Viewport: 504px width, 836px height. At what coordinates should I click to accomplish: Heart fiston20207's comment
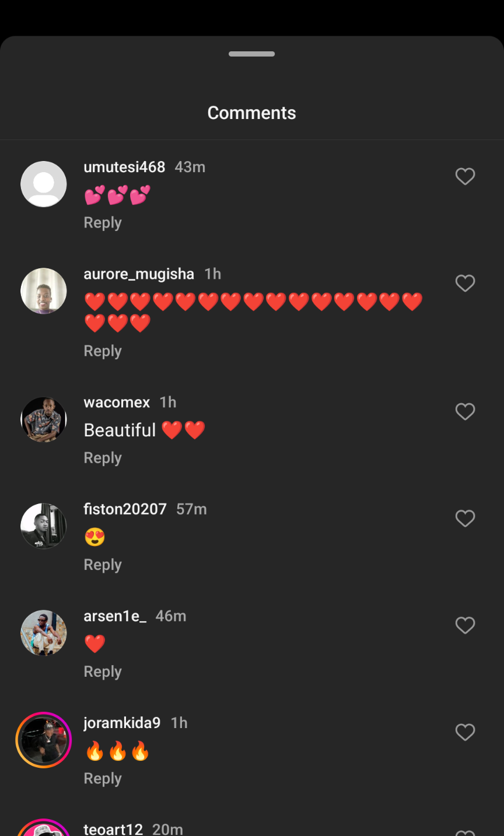(465, 518)
